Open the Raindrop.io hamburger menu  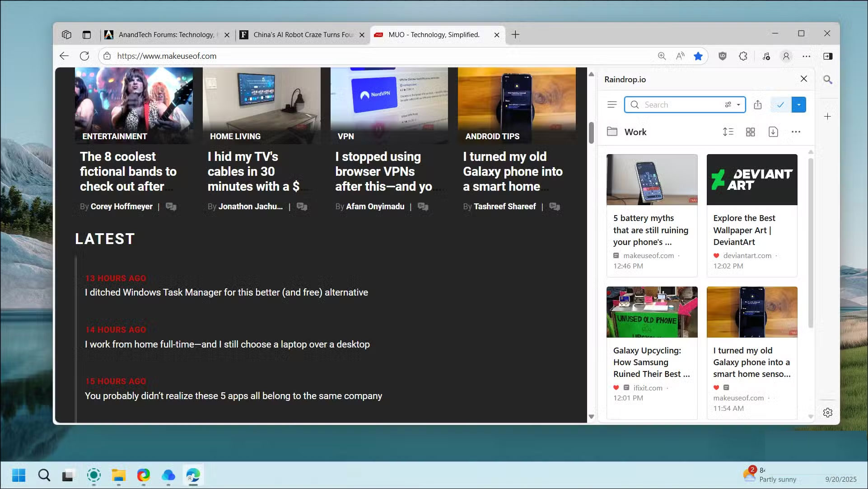click(612, 104)
